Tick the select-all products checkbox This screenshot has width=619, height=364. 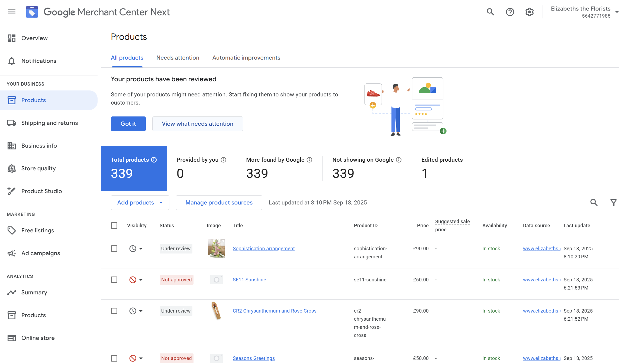pyautogui.click(x=114, y=226)
